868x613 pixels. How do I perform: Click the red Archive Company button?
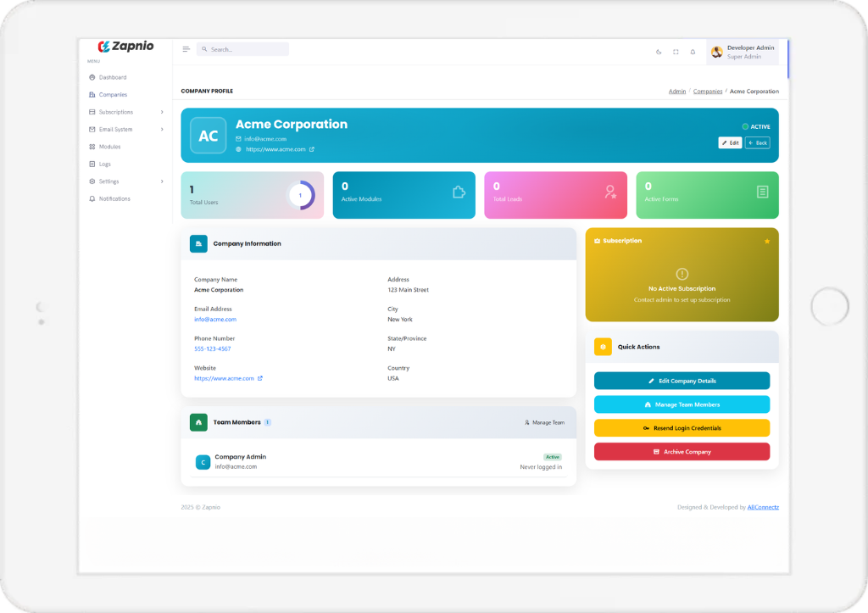(682, 452)
